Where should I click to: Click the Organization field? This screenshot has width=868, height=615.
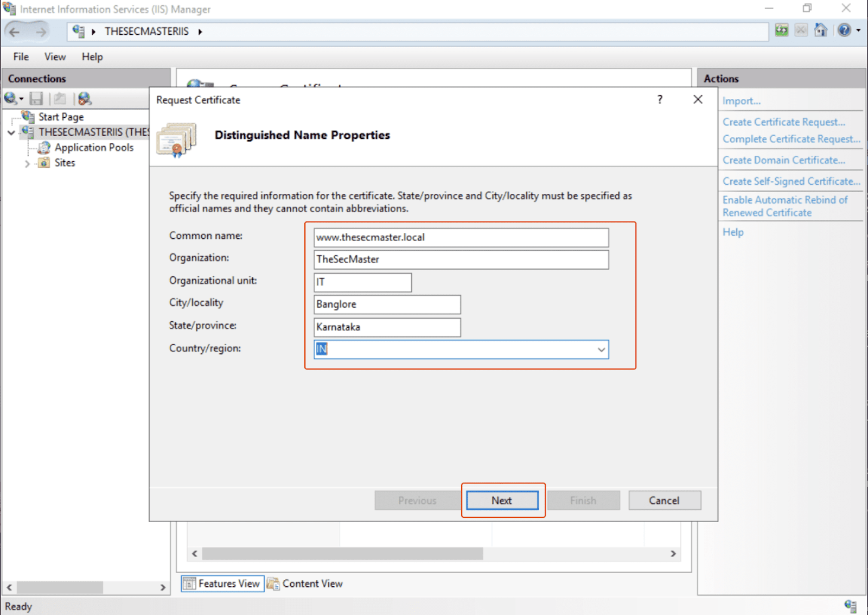461,259
